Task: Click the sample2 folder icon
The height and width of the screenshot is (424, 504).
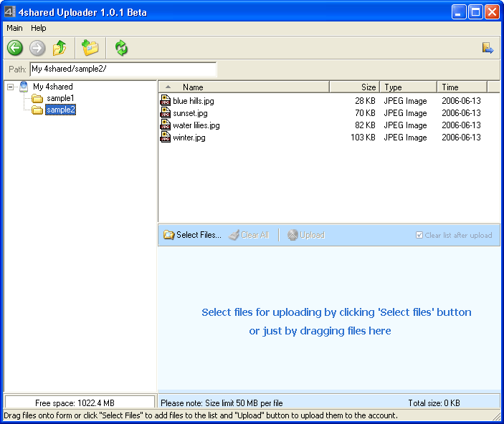Action: [x=37, y=110]
